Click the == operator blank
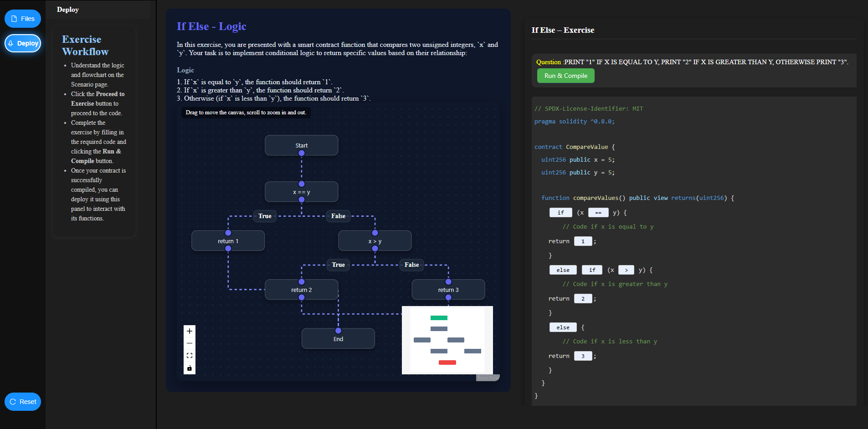868x429 pixels. pyautogui.click(x=598, y=212)
